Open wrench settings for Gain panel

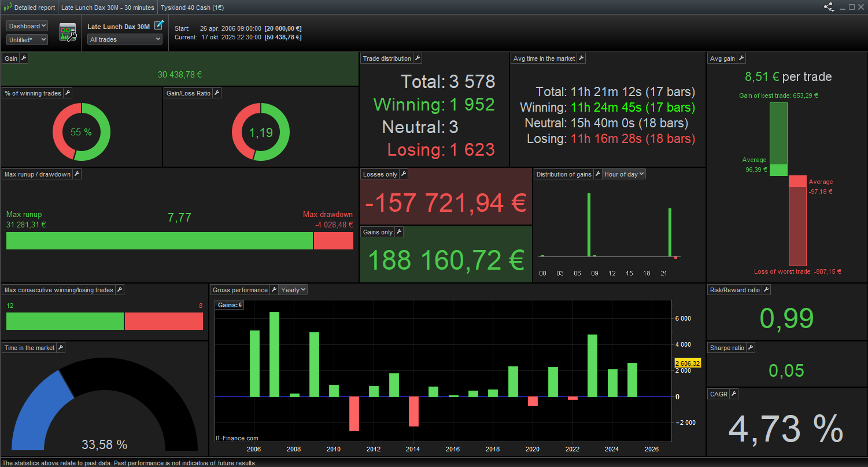[x=24, y=58]
